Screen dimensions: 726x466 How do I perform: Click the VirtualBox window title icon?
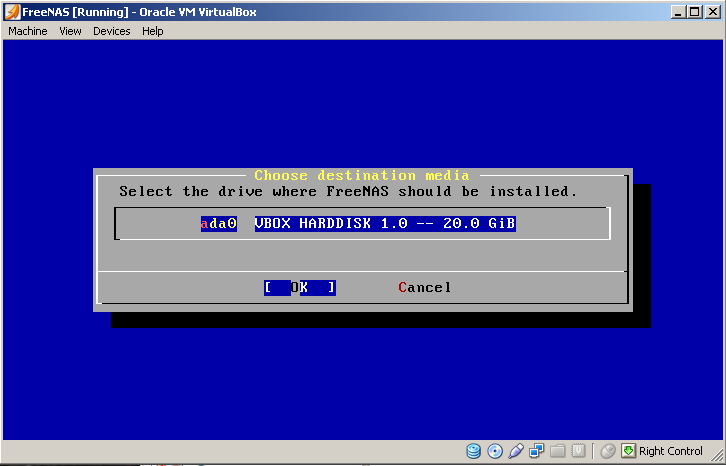click(13, 12)
